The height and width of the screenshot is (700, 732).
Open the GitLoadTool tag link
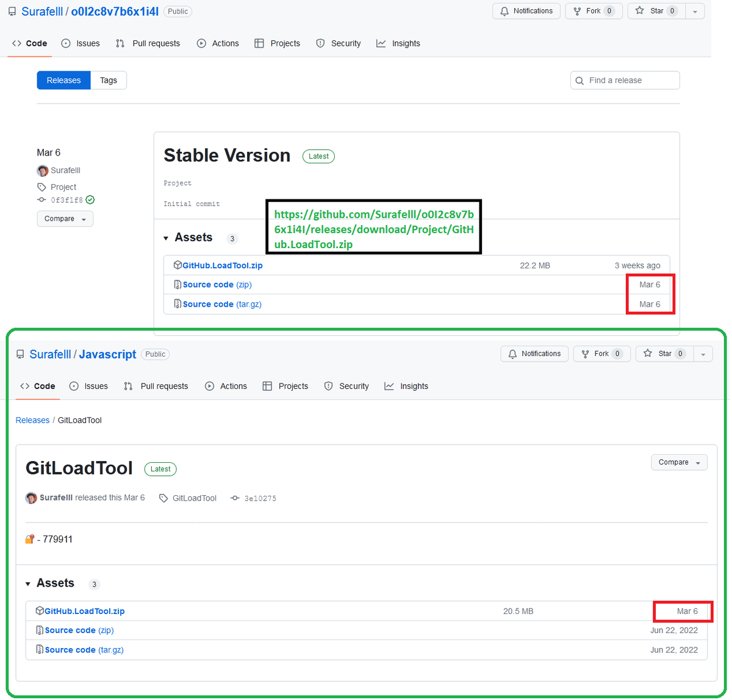[194, 498]
